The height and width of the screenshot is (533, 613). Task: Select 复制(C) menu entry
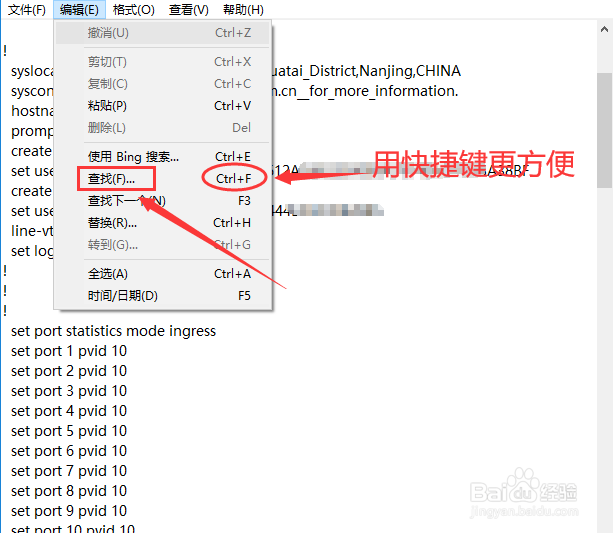tap(163, 84)
